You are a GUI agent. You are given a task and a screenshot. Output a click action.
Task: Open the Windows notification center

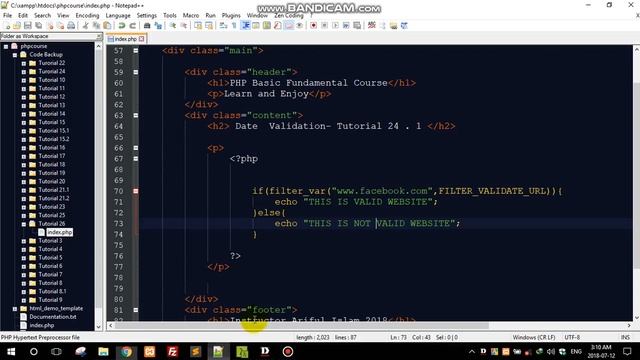(627, 351)
